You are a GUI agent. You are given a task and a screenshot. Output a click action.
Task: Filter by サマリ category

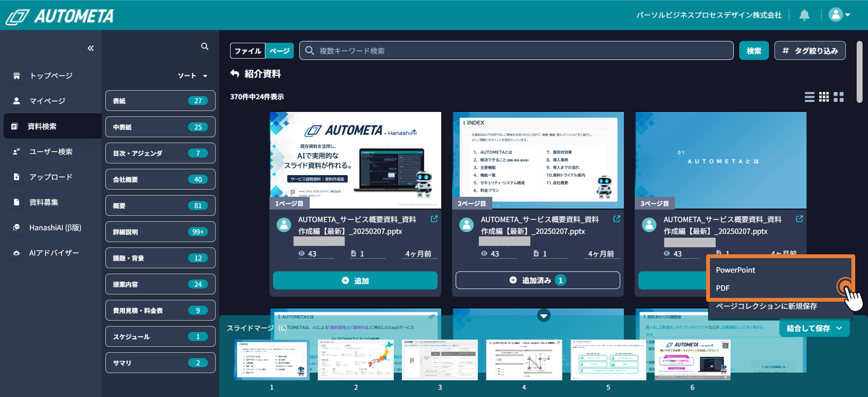[x=161, y=363]
